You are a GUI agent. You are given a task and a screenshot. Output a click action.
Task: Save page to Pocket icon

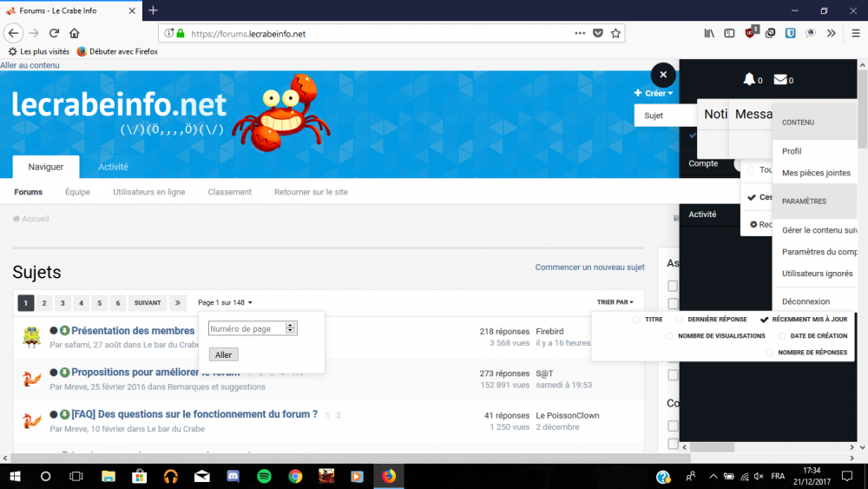coord(598,33)
